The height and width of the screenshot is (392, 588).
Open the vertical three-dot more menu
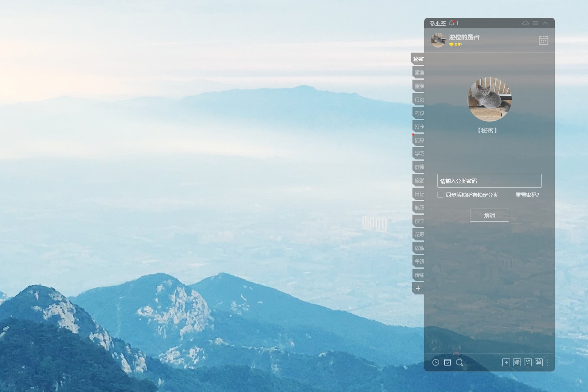tap(547, 362)
